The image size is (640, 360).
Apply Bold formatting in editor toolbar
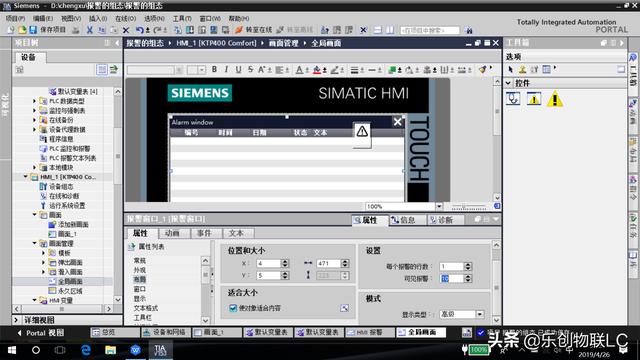[x=214, y=70]
